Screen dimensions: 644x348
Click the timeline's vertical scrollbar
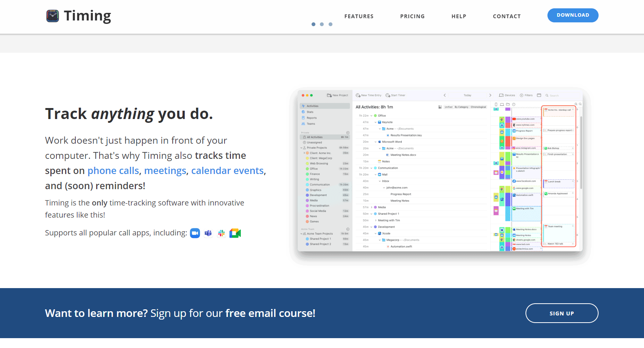tap(581, 152)
